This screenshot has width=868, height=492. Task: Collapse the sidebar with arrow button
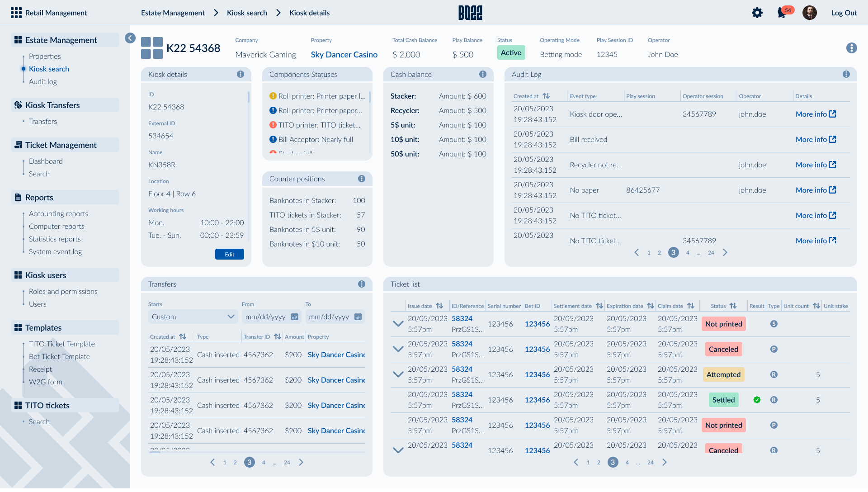pyautogui.click(x=130, y=38)
